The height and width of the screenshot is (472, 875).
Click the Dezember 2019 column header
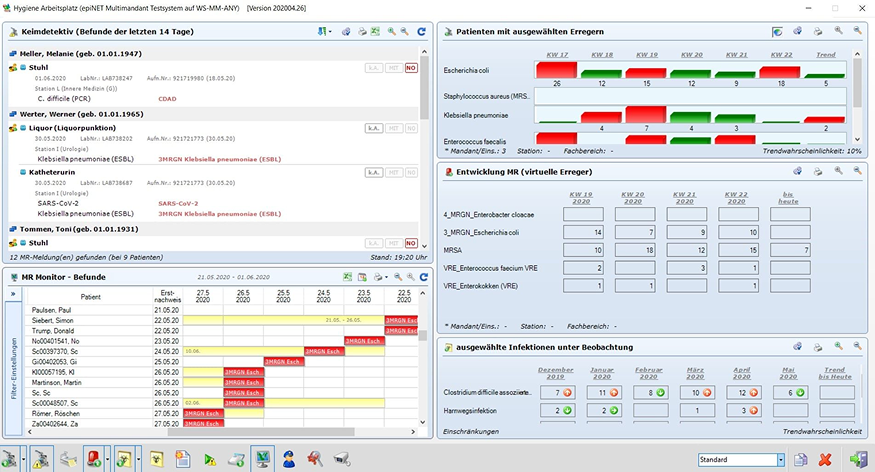click(x=556, y=370)
